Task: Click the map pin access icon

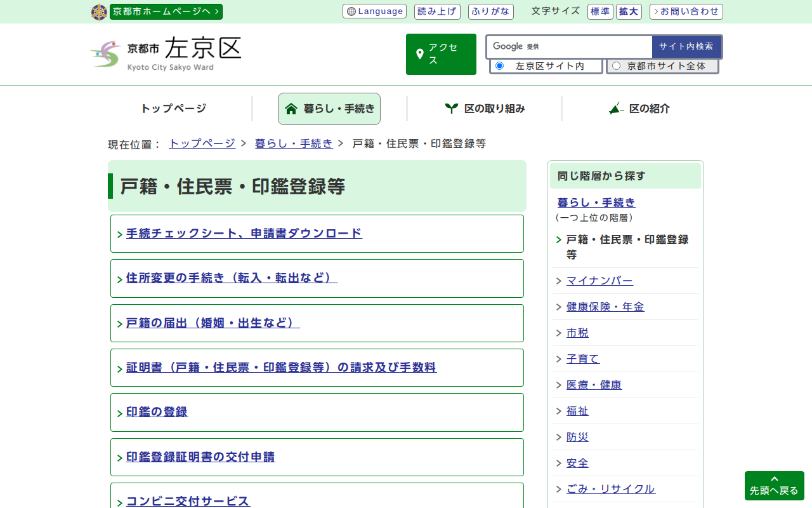Action: tap(419, 55)
